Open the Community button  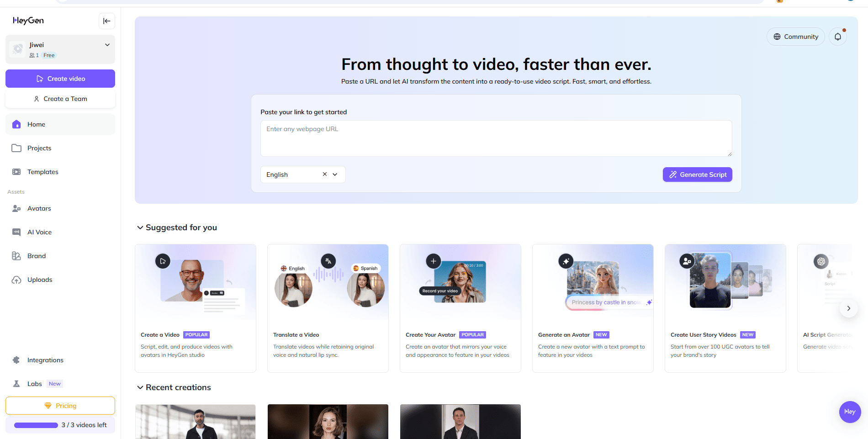pyautogui.click(x=795, y=37)
